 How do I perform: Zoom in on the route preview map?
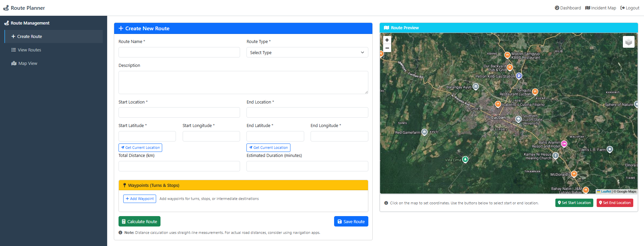coord(387,40)
